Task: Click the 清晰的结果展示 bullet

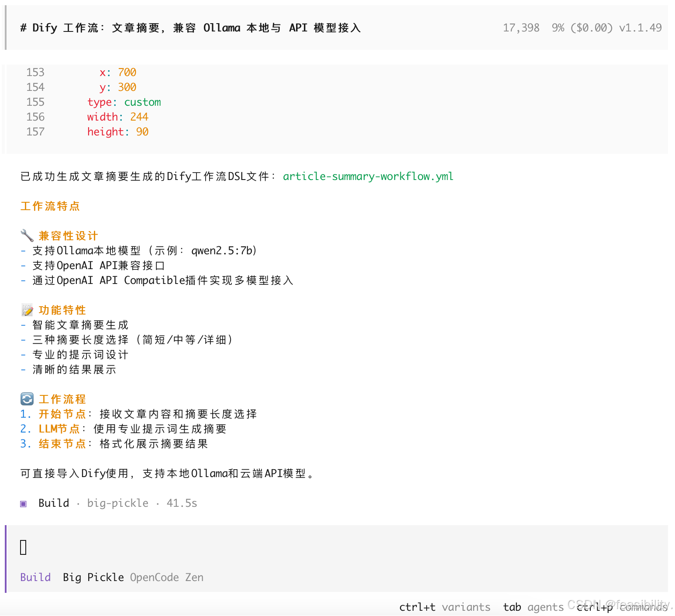Action: pyautogui.click(x=68, y=370)
